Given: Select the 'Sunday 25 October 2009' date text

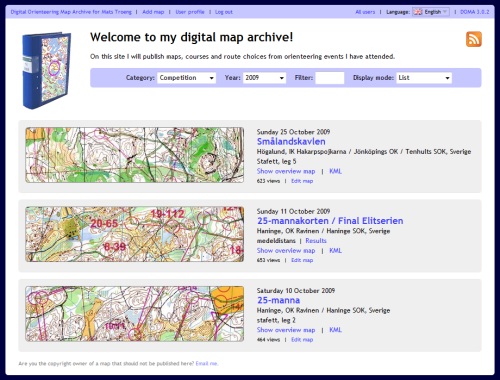Looking at the screenshot, I should 293,132.
